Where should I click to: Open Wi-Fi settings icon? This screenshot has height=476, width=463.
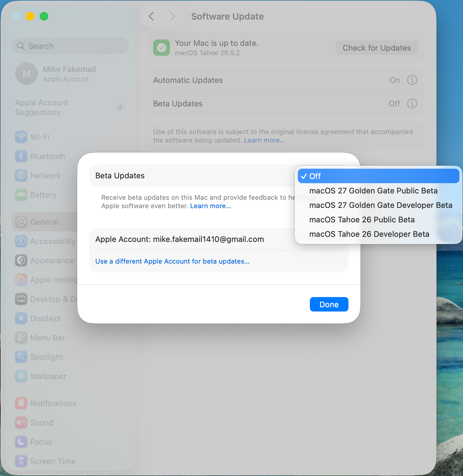point(21,137)
